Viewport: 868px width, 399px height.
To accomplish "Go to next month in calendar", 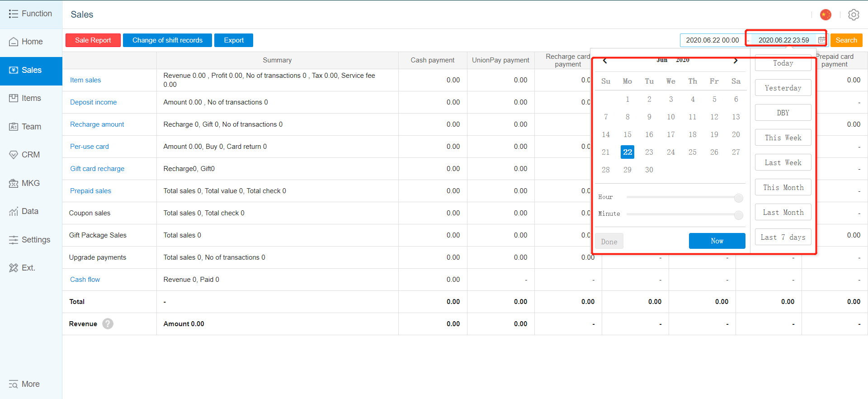I will click(736, 61).
